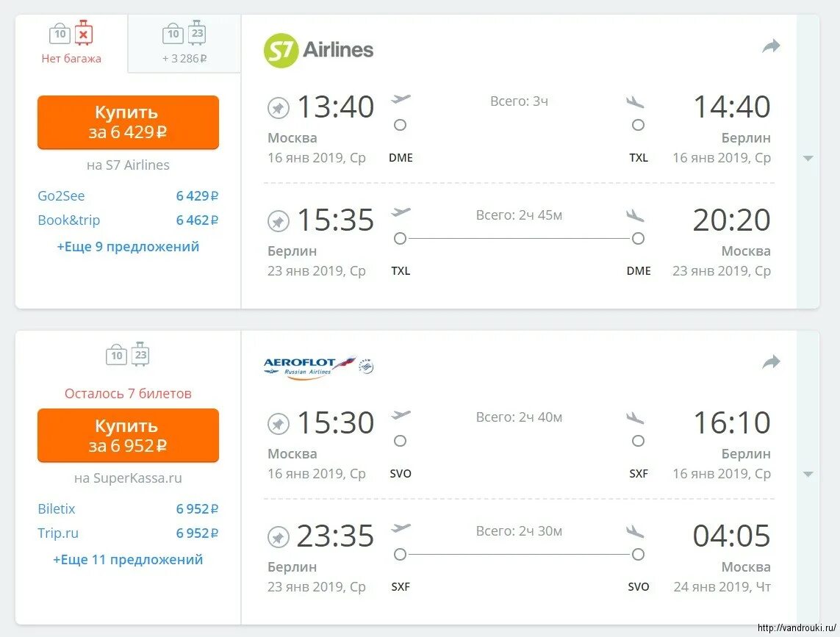Click the 14:40 Berlin landing plane icon
The image size is (840, 637).
(635, 101)
